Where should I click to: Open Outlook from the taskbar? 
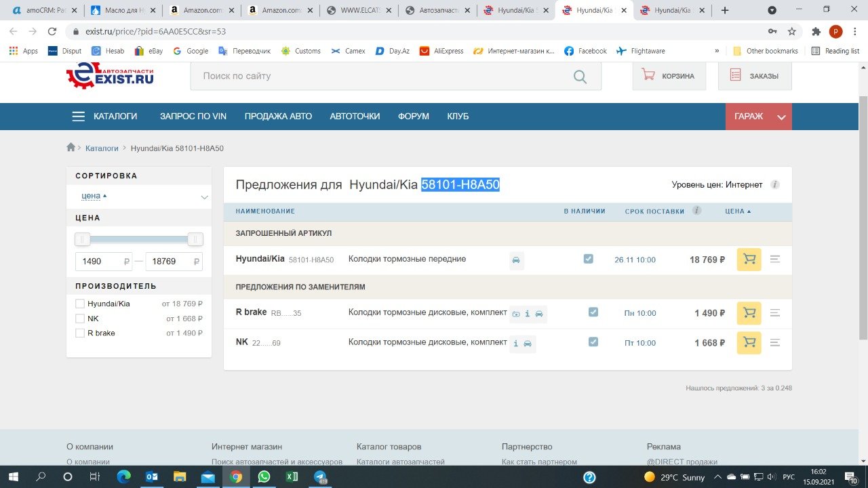coord(152,476)
